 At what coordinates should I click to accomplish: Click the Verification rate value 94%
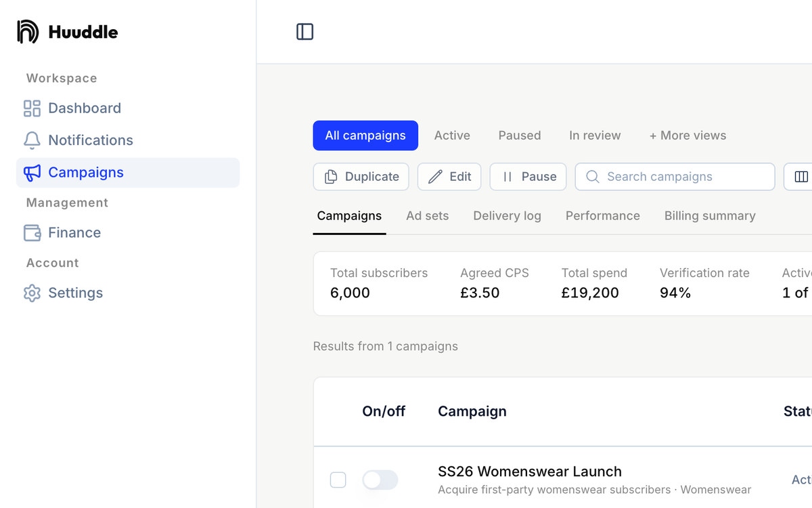pyautogui.click(x=675, y=293)
